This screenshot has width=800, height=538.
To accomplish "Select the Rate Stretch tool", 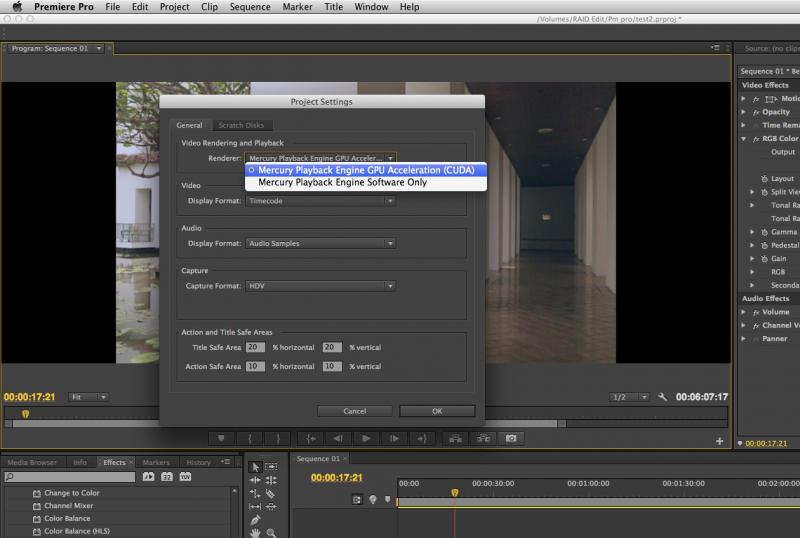I will 256,493.
